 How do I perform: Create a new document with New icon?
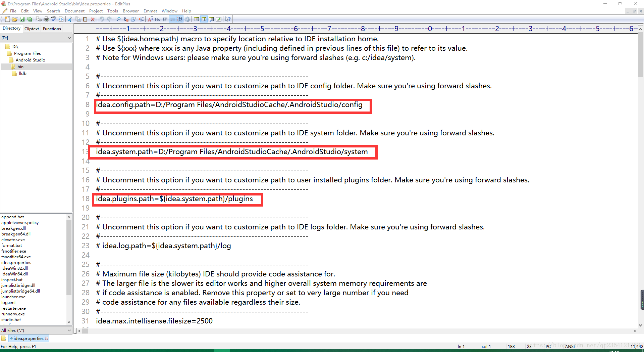(x=7, y=19)
